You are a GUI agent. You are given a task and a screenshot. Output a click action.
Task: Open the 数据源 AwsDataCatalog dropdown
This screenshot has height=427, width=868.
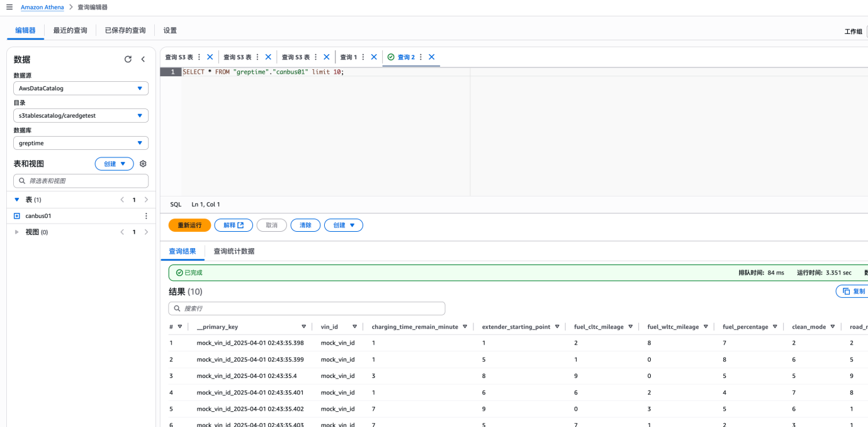pos(81,89)
